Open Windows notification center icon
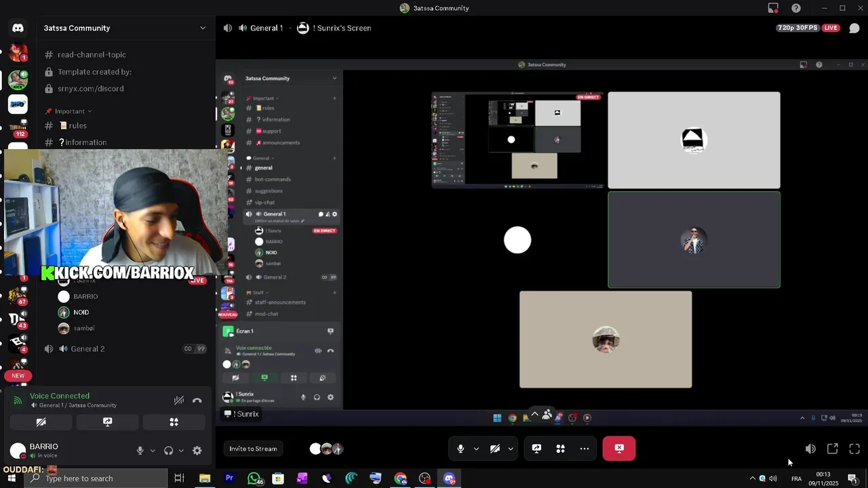Viewport: 868px width, 488px height. point(853,479)
